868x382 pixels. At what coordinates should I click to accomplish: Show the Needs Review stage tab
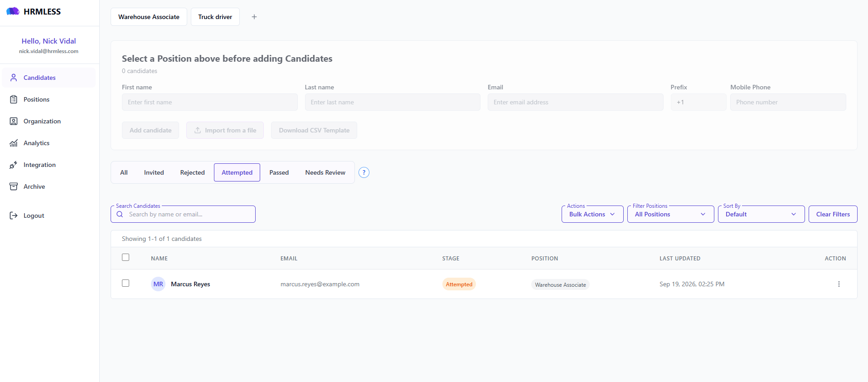pos(325,172)
